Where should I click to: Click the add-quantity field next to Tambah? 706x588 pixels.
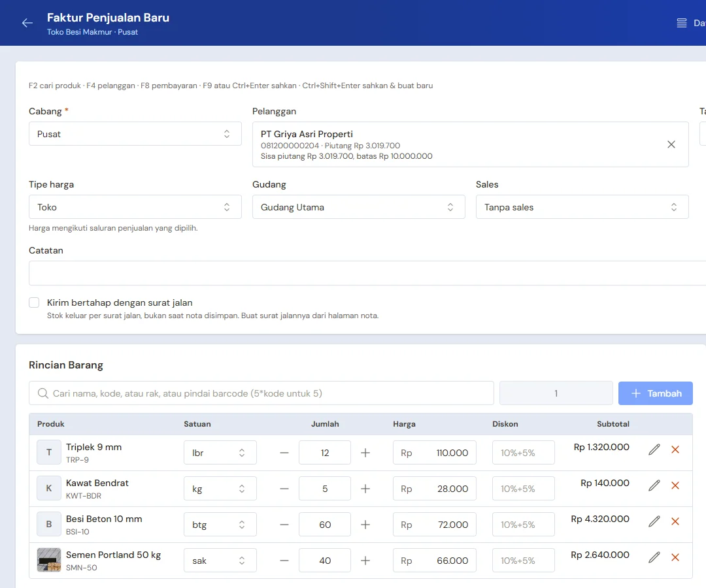[556, 393]
